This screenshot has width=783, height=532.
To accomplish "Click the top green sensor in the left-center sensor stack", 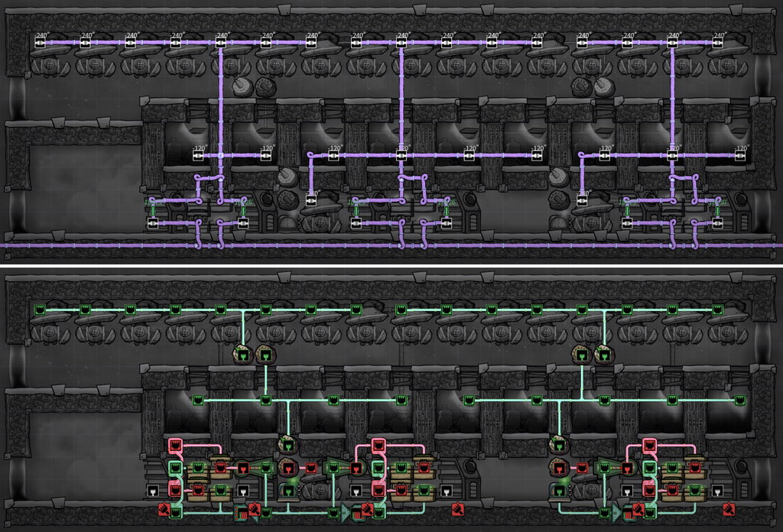I will tap(288, 445).
